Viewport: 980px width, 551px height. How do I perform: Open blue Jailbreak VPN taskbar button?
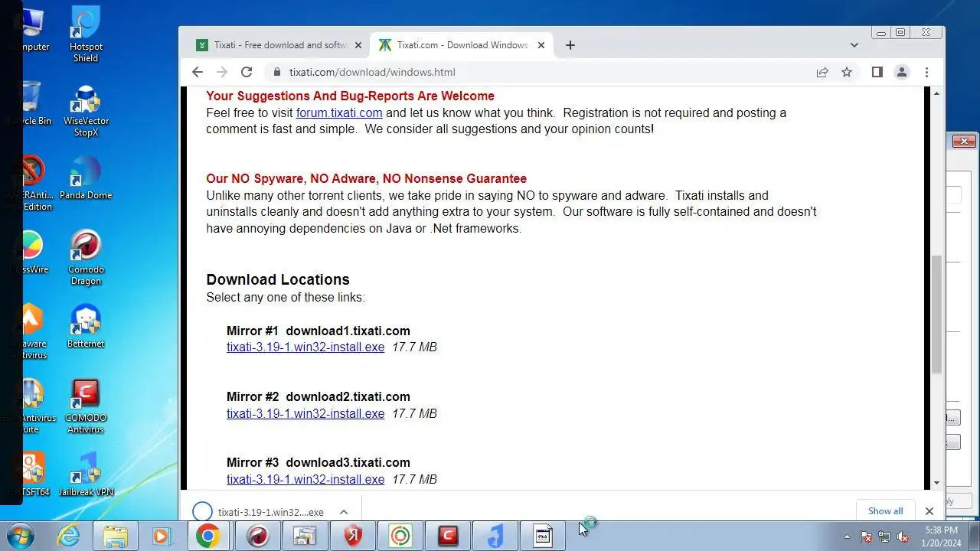495,536
